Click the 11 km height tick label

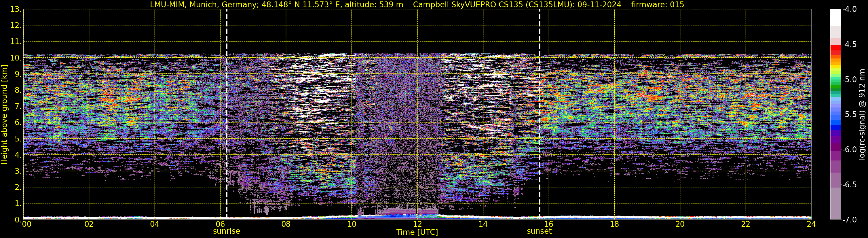[x=16, y=42]
